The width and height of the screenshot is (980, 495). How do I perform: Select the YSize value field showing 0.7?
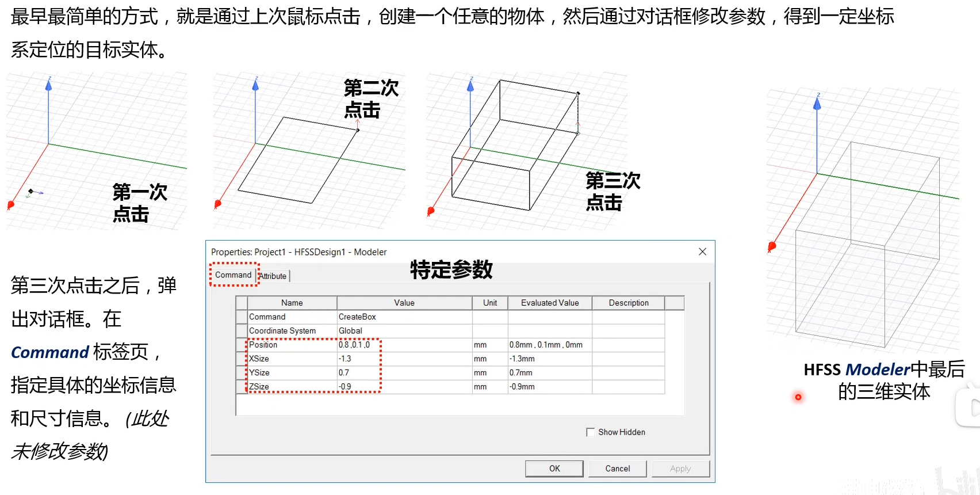[x=404, y=373]
